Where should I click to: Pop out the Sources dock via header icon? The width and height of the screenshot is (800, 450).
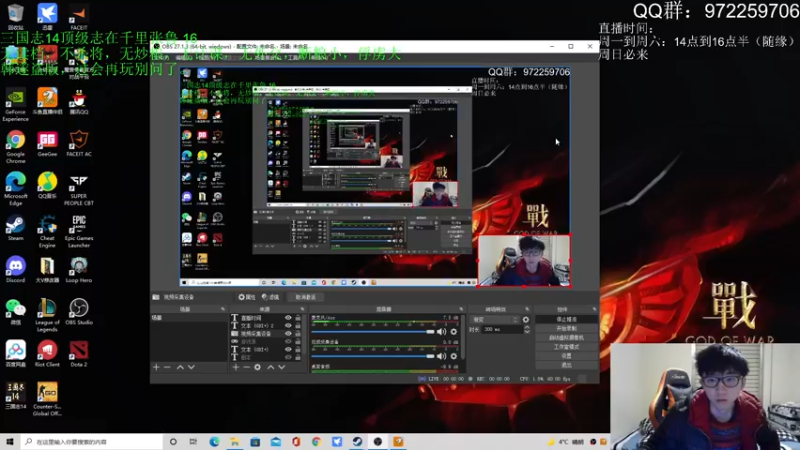303,309
